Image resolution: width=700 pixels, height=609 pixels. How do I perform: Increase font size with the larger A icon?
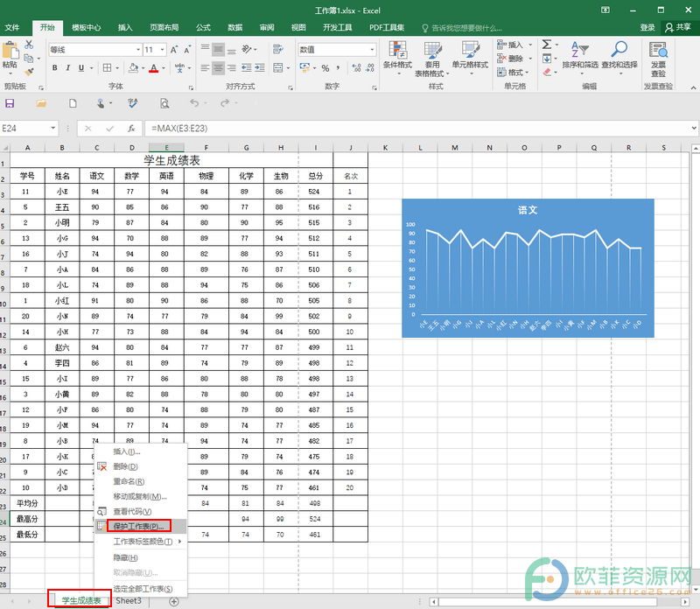pyautogui.click(x=174, y=50)
